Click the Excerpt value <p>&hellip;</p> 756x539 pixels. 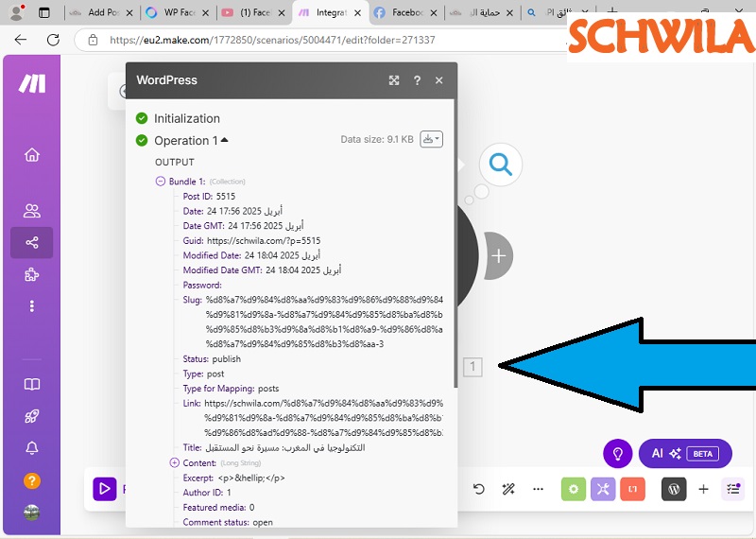(251, 478)
